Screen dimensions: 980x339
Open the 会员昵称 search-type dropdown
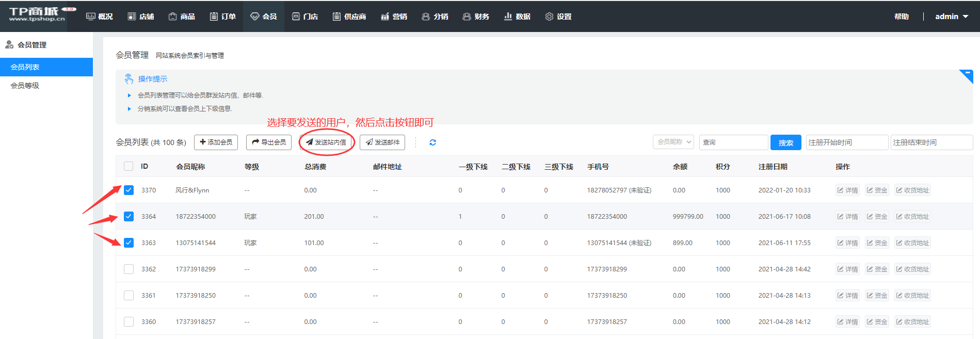(x=674, y=142)
